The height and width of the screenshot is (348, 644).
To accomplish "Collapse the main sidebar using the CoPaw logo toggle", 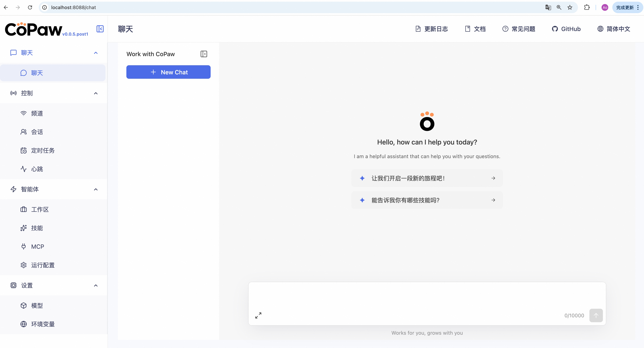I will click(100, 29).
